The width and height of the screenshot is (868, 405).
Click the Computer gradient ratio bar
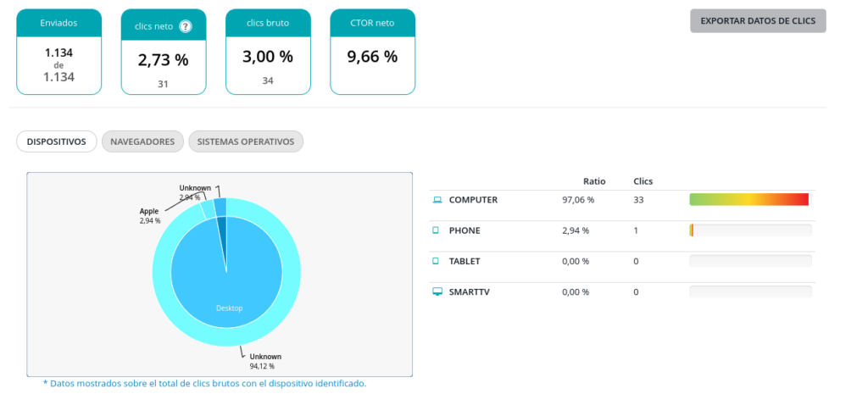click(x=749, y=200)
